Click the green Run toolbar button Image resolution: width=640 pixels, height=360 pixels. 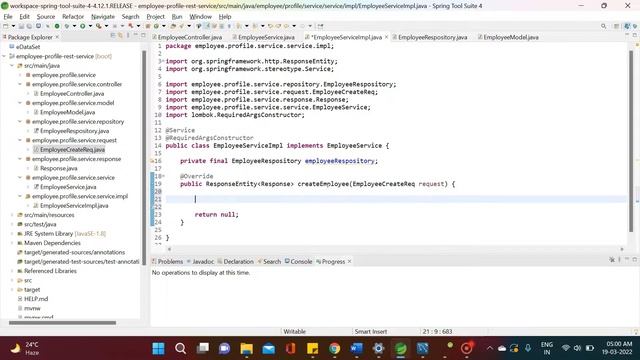[x=83, y=26]
